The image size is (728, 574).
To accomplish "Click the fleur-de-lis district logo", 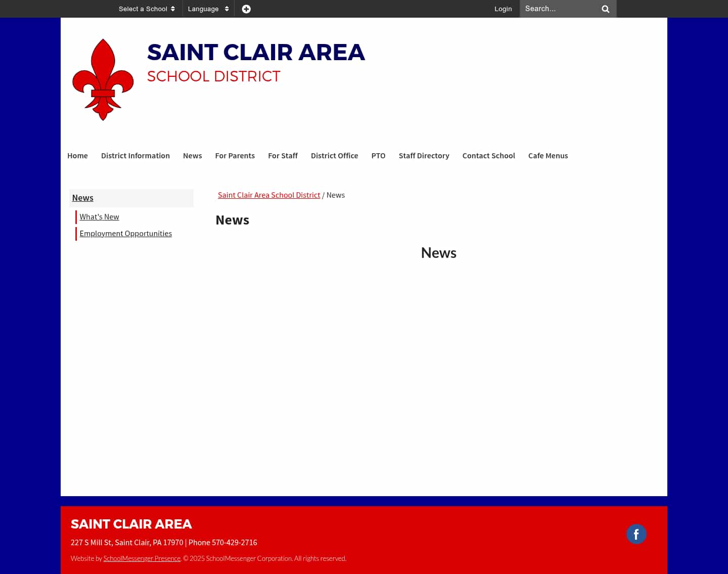I will (x=103, y=79).
